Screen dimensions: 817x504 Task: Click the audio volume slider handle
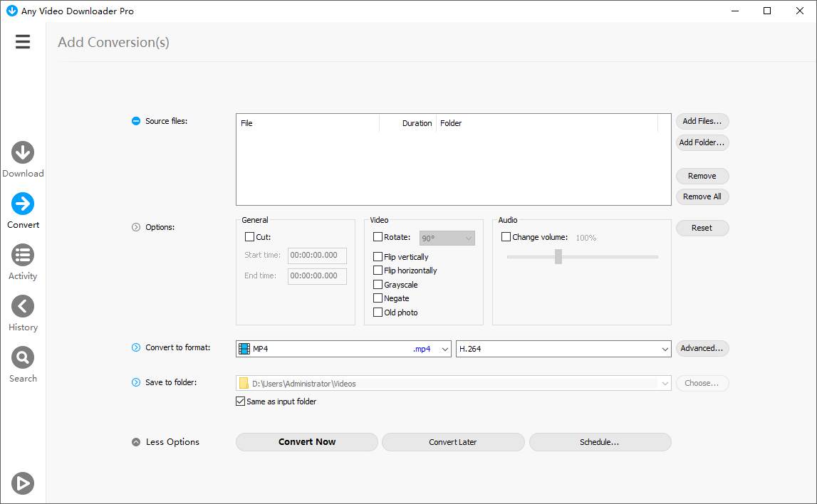[558, 256]
